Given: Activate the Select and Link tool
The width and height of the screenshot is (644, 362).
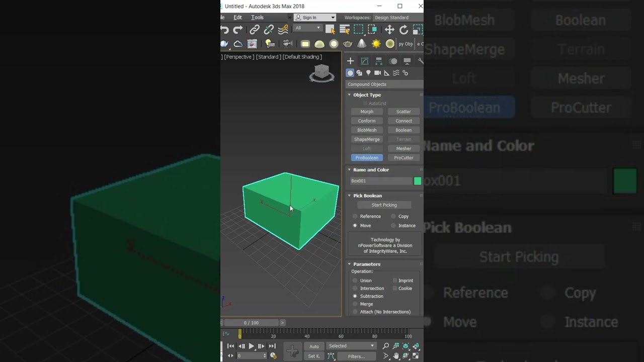Looking at the screenshot, I should tap(255, 30).
